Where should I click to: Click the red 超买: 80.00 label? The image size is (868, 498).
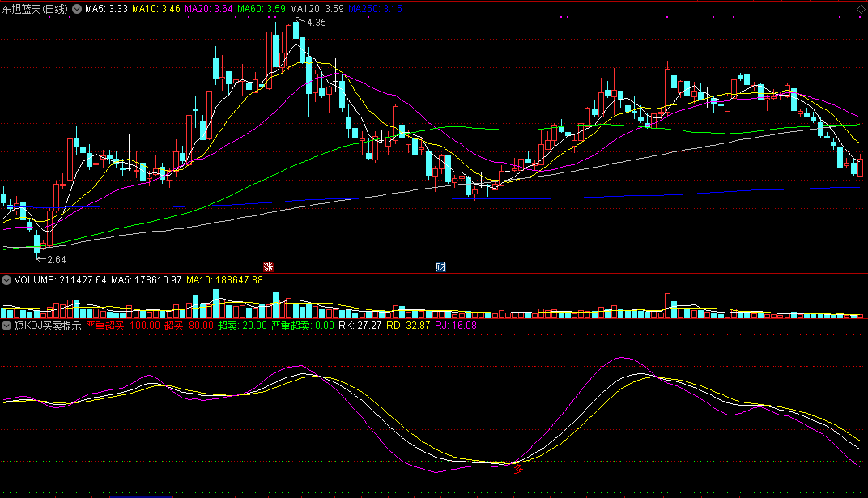tap(189, 326)
